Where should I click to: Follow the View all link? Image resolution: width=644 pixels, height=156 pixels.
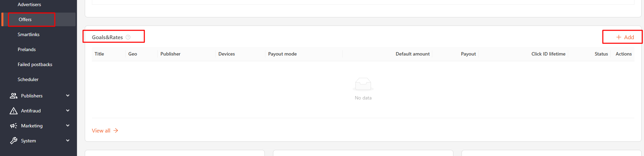pos(101,130)
